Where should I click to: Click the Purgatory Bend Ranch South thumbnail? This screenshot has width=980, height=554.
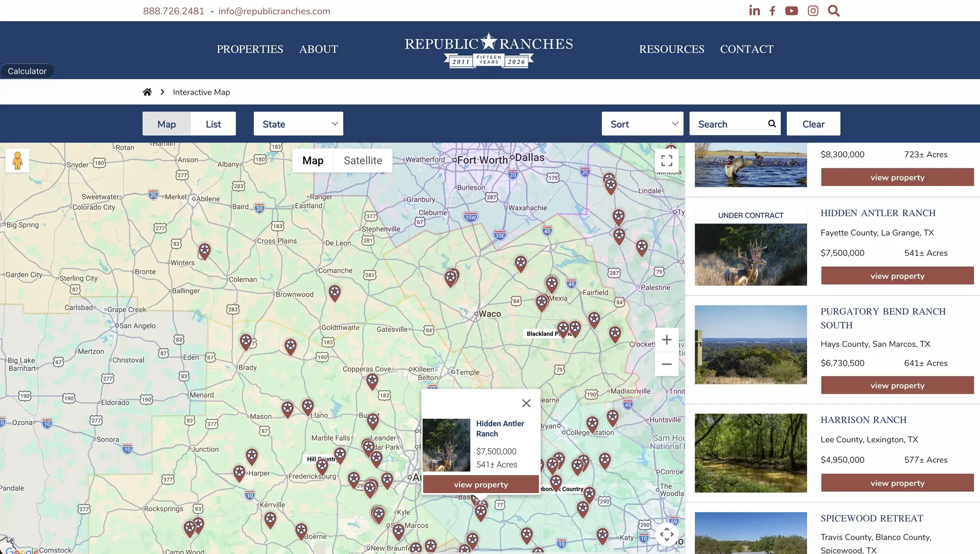point(750,345)
